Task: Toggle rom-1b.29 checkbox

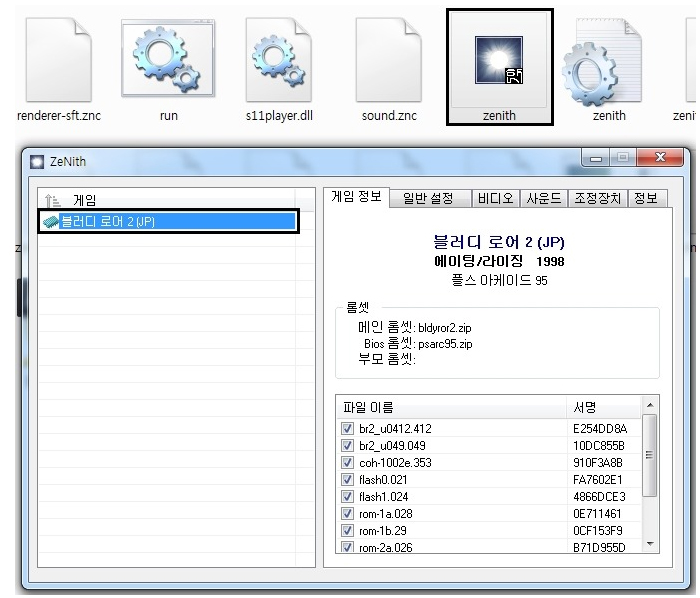Action: [x=347, y=530]
